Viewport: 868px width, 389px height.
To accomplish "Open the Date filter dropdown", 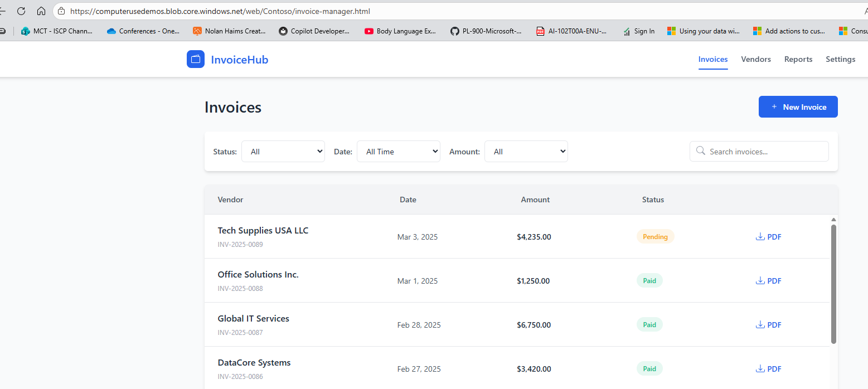I will point(399,152).
